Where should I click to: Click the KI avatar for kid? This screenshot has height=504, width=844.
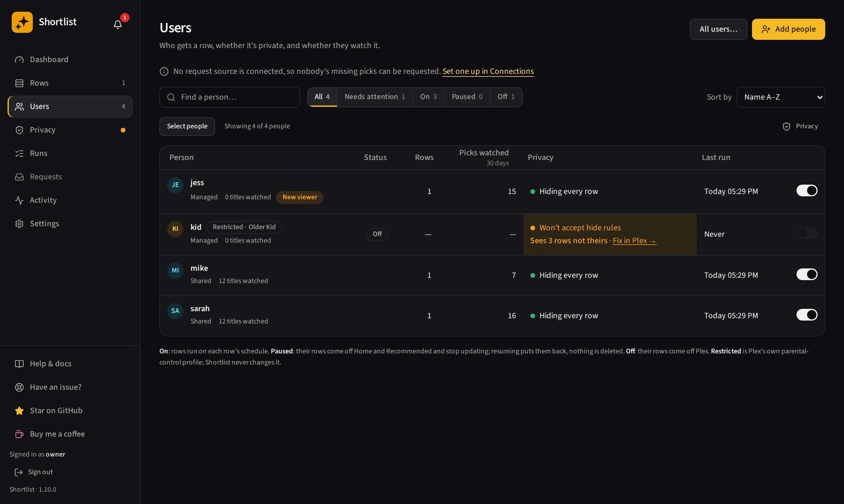tap(175, 229)
